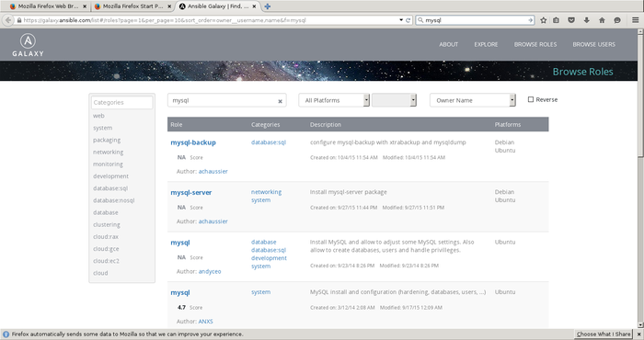Filter by packaging category in sidebar
This screenshot has width=644, height=340.
pos(107,140)
